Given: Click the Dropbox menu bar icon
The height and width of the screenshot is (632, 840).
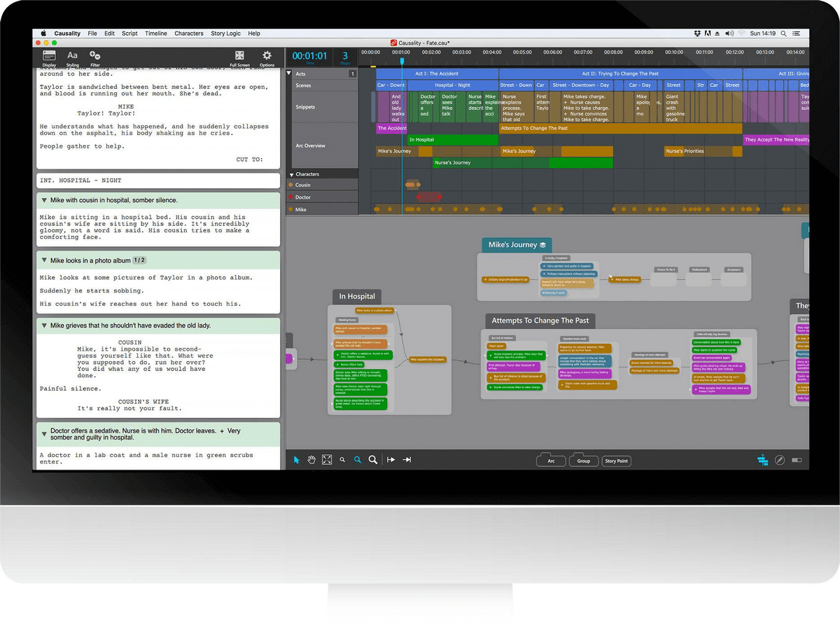Looking at the screenshot, I should point(698,34).
